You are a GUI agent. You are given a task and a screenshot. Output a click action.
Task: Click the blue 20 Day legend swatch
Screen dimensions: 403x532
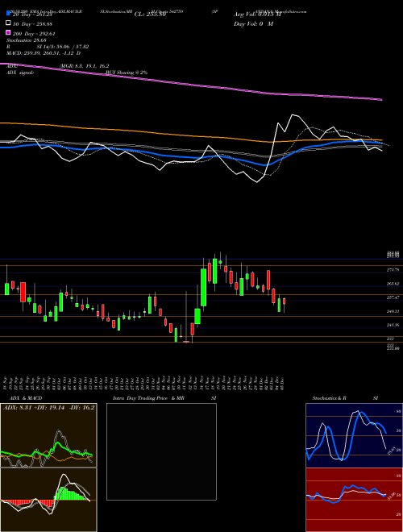coord(9,14)
